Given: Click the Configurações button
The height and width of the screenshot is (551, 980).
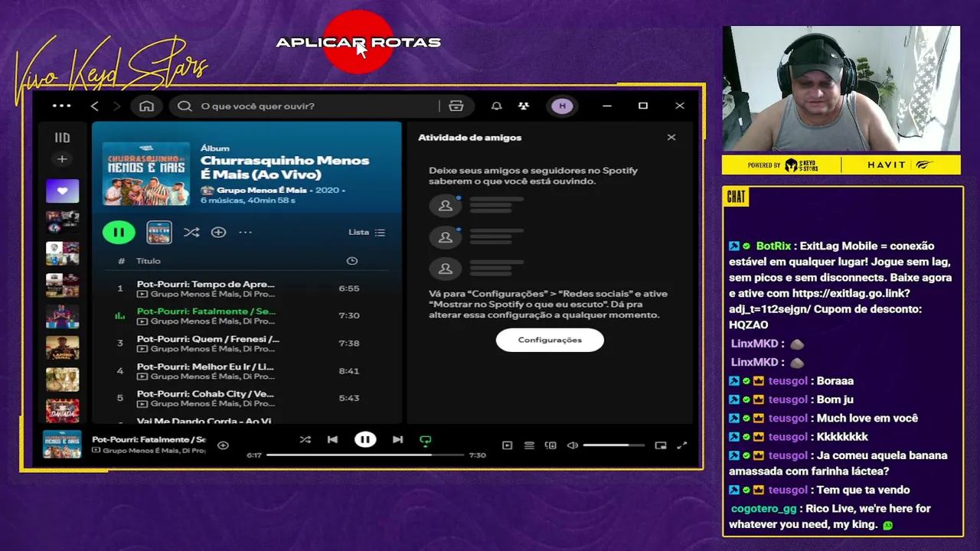Looking at the screenshot, I should [x=550, y=340].
